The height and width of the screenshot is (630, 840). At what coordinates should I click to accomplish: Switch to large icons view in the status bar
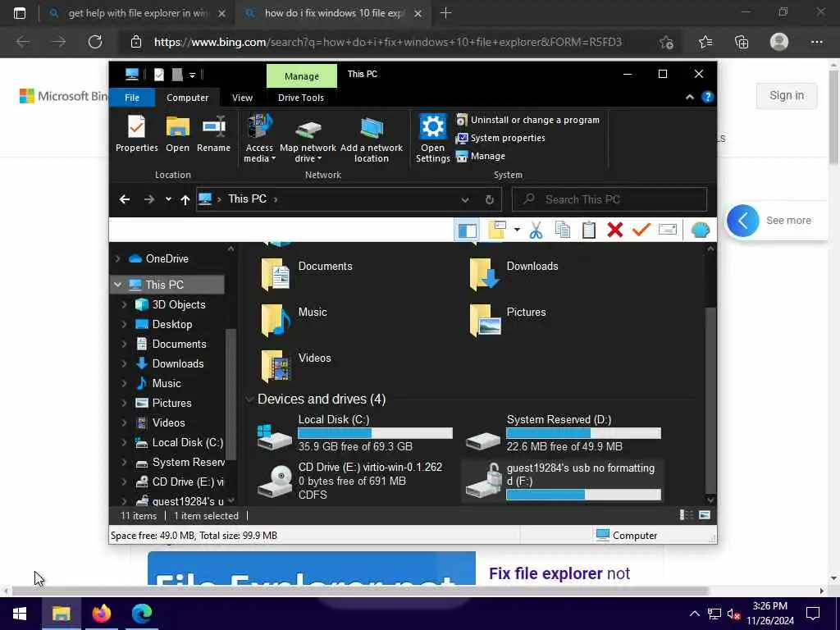(x=705, y=515)
